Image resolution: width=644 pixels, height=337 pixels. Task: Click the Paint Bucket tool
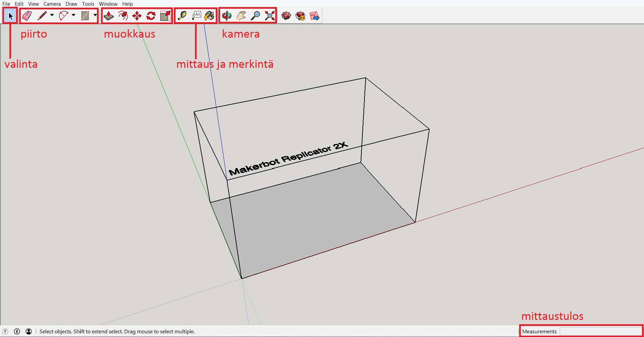point(209,16)
